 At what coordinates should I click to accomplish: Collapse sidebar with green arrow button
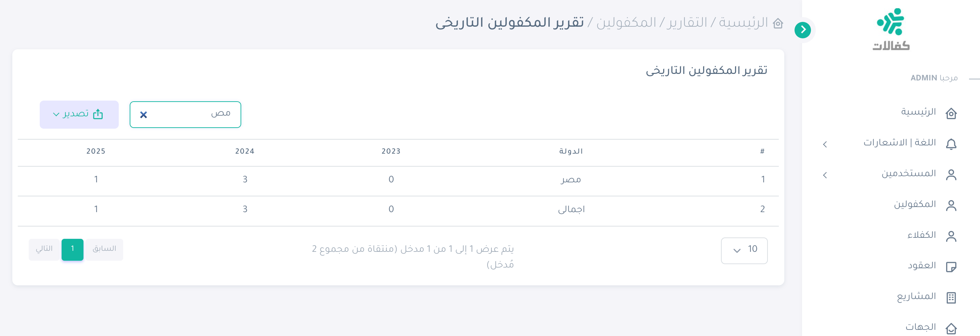[x=802, y=30]
